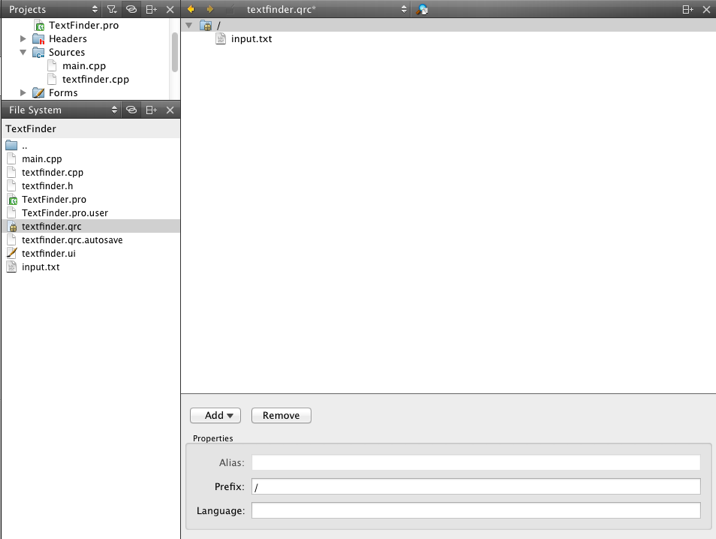Collapse the Sources folder

[x=23, y=52]
